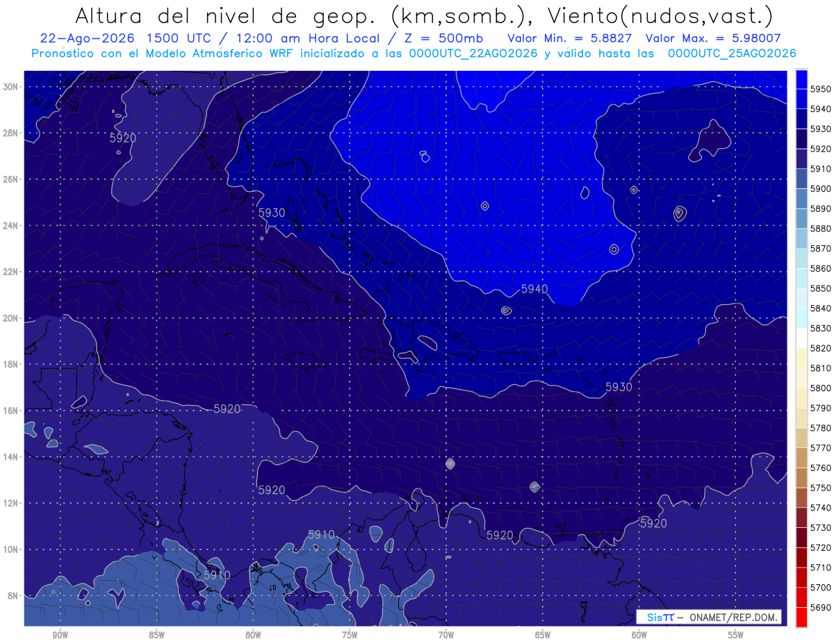Image resolution: width=834 pixels, height=644 pixels.
Task: Click the 22N latitude axis label
Action: coord(10,272)
